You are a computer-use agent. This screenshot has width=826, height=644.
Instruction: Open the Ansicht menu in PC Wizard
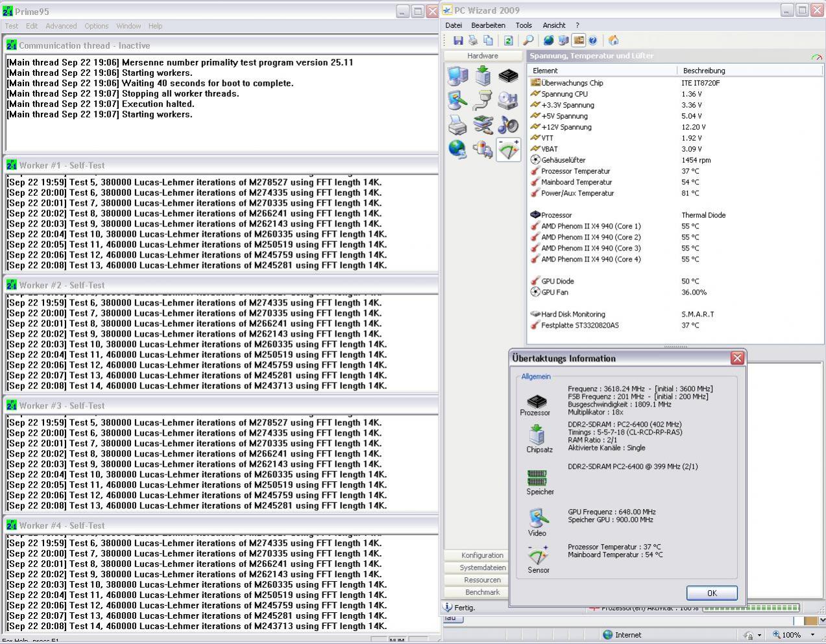(x=554, y=25)
